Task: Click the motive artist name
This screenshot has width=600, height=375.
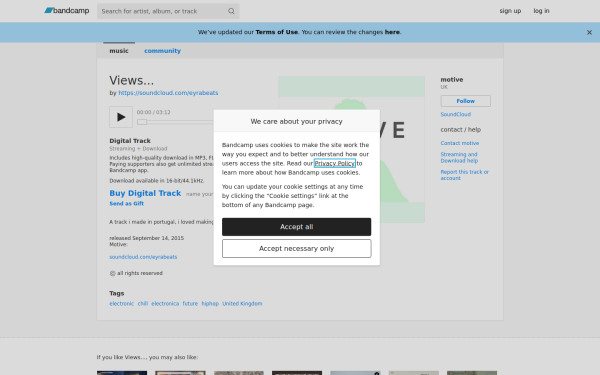Action: 452,80
